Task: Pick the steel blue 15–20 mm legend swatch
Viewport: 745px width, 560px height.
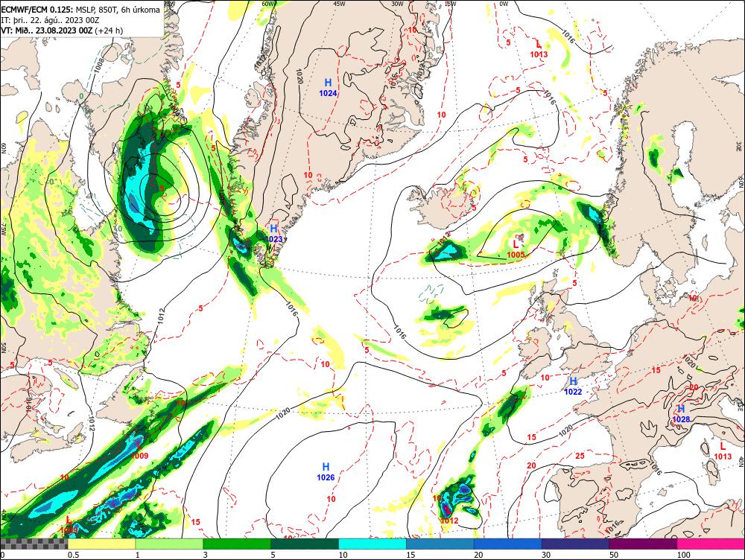Action: [x=440, y=544]
